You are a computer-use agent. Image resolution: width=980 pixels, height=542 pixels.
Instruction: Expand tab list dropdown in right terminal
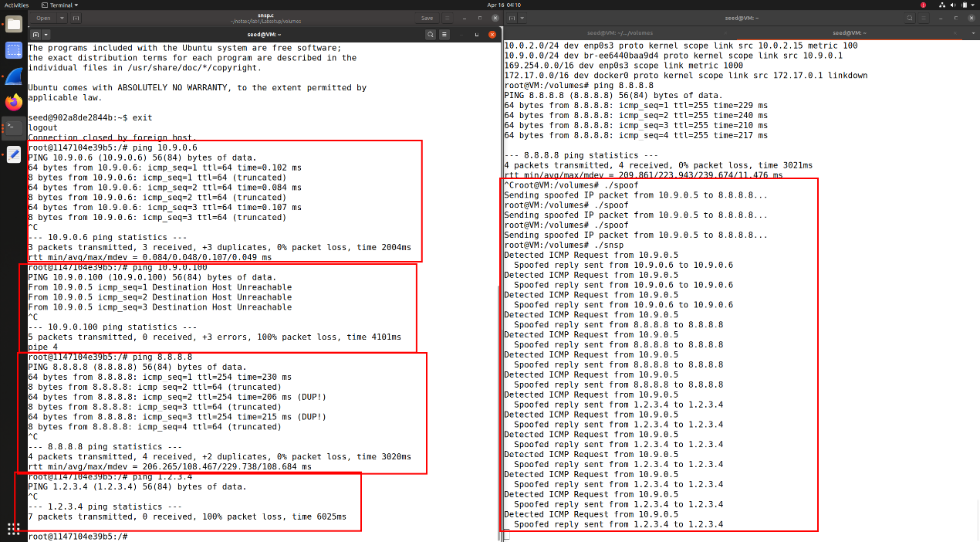pos(975,32)
